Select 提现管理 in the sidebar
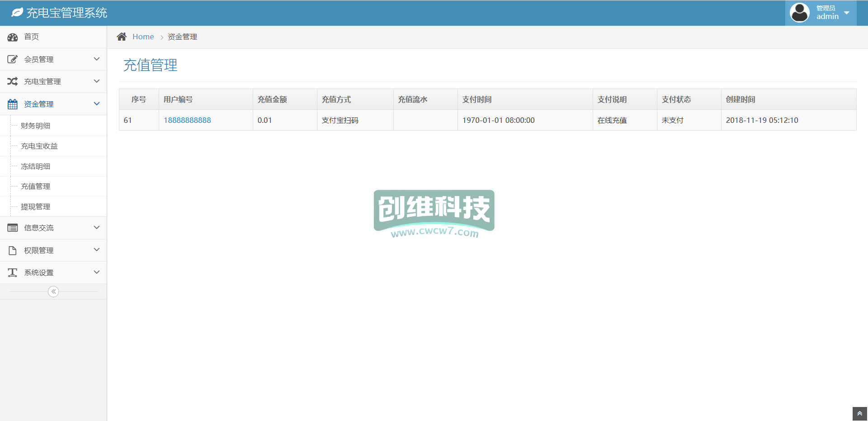 point(35,206)
